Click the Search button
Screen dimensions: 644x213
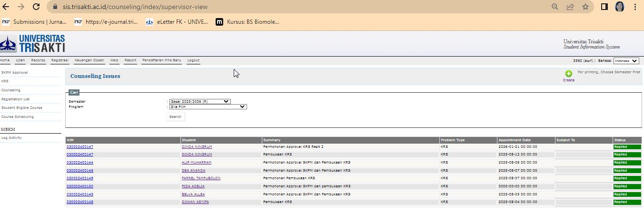tap(175, 116)
